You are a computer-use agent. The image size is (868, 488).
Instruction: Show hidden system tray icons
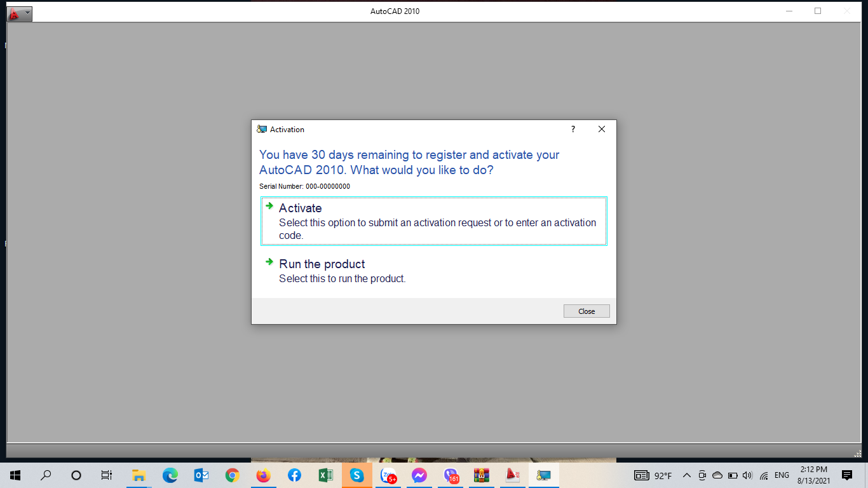click(x=686, y=475)
